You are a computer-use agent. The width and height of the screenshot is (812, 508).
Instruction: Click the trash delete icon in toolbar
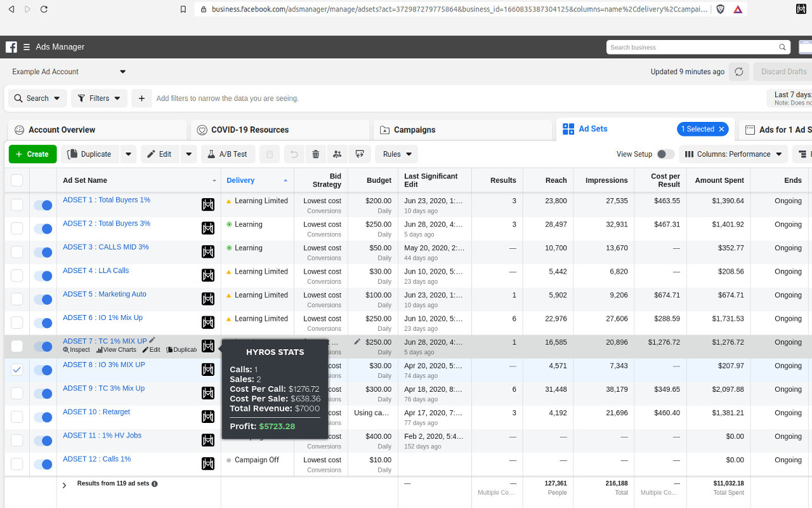316,154
